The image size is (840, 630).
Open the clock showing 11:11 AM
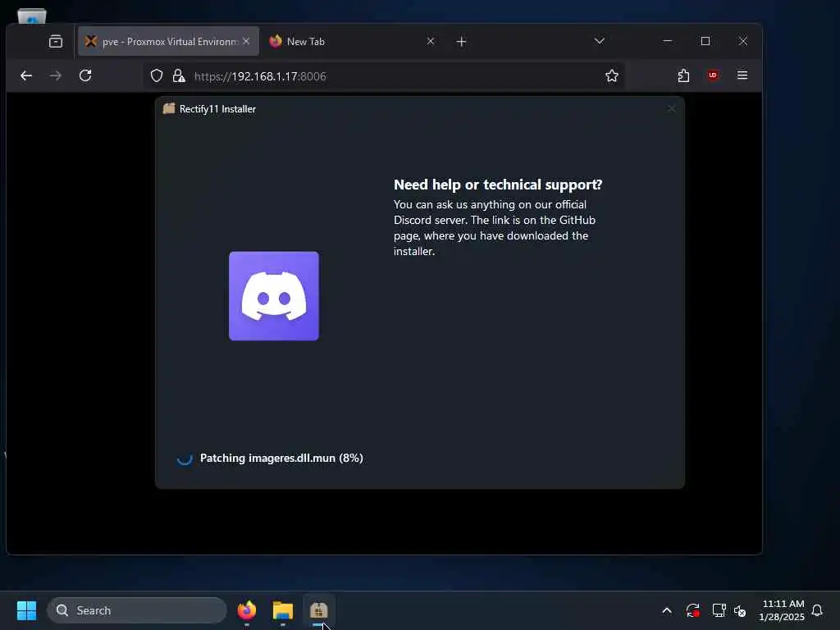[x=782, y=610]
